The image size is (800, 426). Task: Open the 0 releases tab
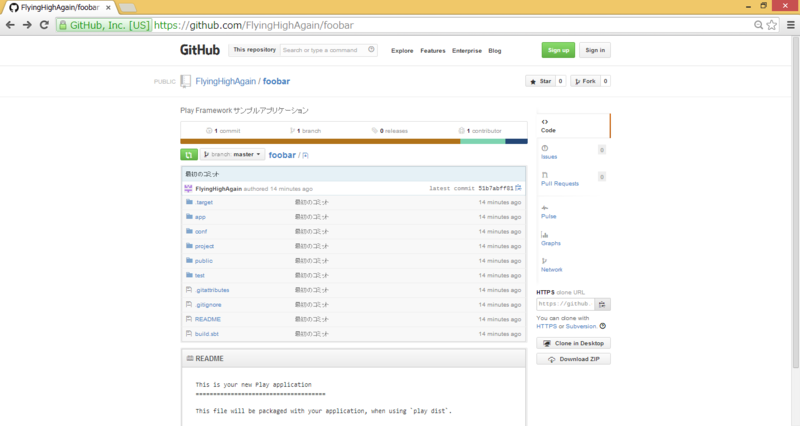[390, 131]
